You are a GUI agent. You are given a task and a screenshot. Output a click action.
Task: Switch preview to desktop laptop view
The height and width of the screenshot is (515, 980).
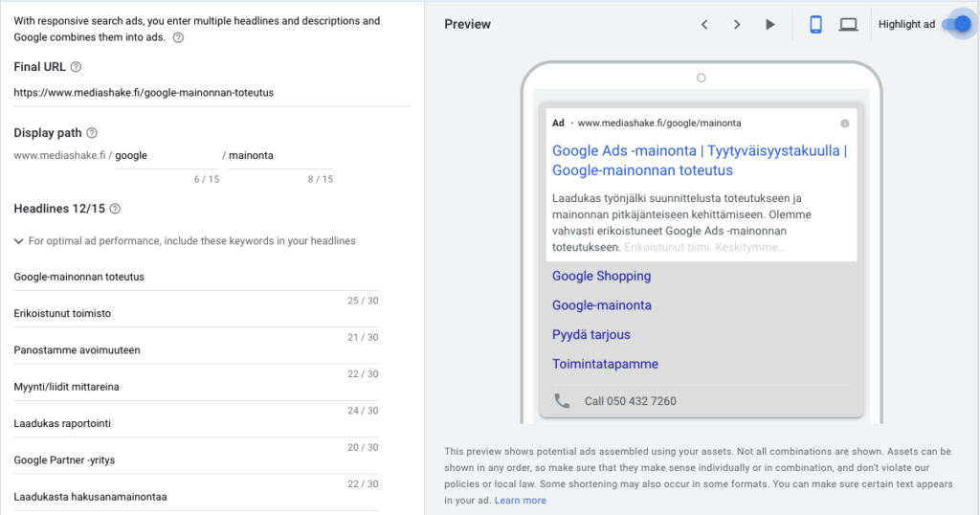[848, 24]
